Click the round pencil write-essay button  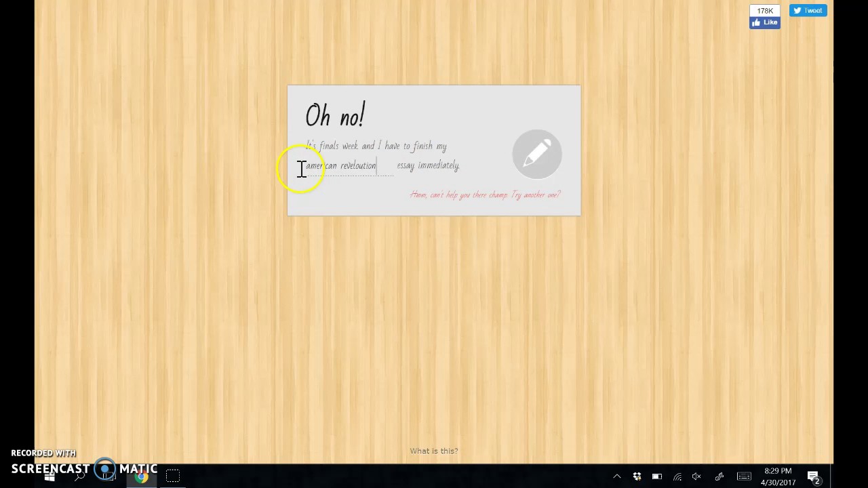[x=537, y=154]
